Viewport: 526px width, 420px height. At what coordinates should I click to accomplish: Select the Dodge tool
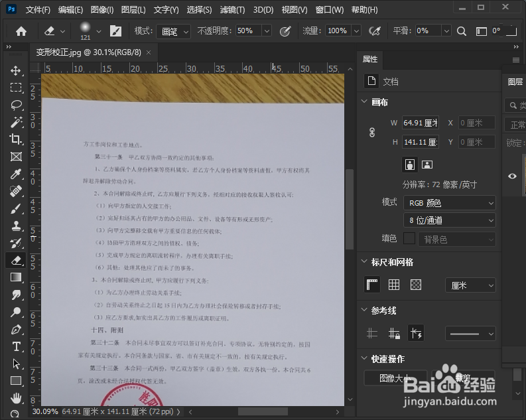tap(15, 313)
